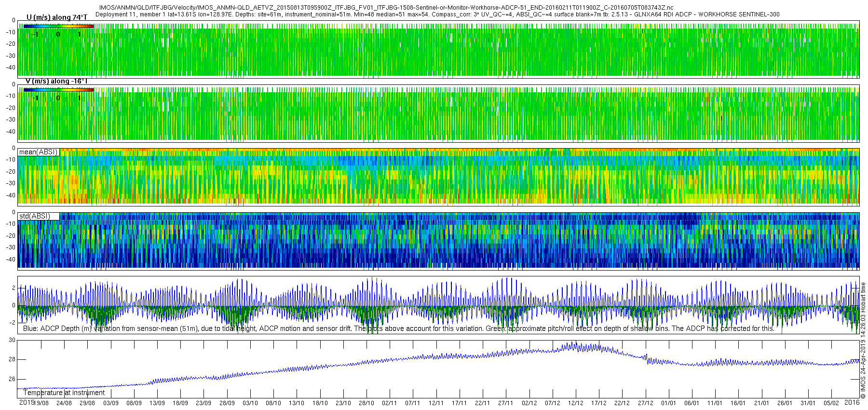The width and height of the screenshot is (868, 410).
Task: Click the '05/02' date tick label
Action: (831, 403)
